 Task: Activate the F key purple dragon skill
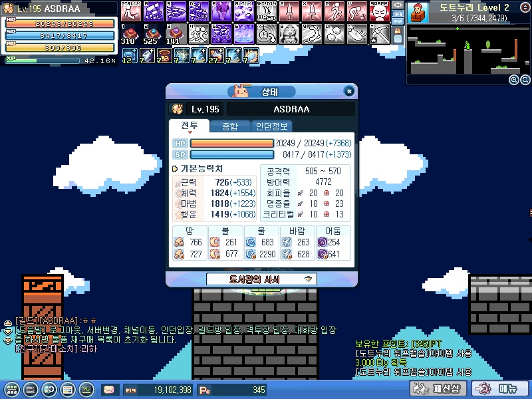pyautogui.click(x=221, y=11)
